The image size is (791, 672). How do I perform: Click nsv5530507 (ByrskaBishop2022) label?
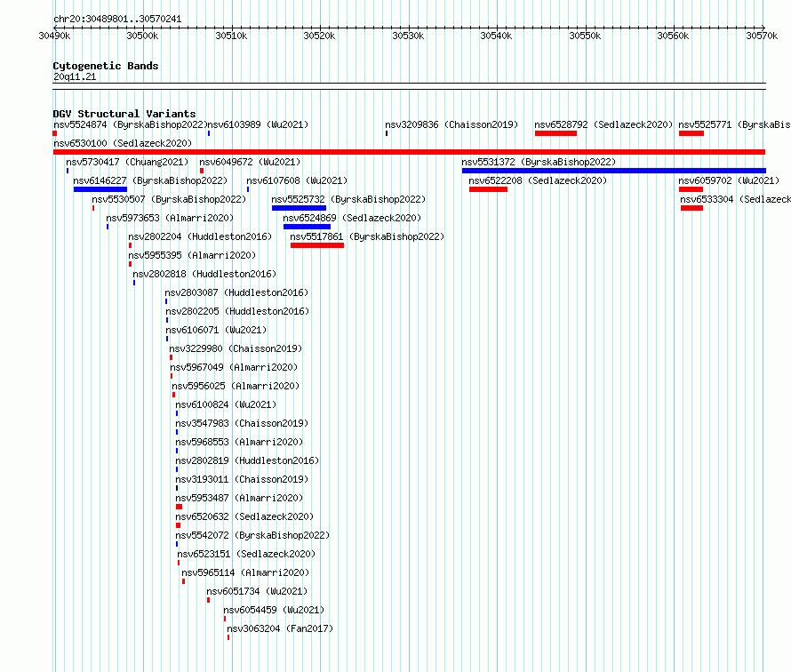169,199
